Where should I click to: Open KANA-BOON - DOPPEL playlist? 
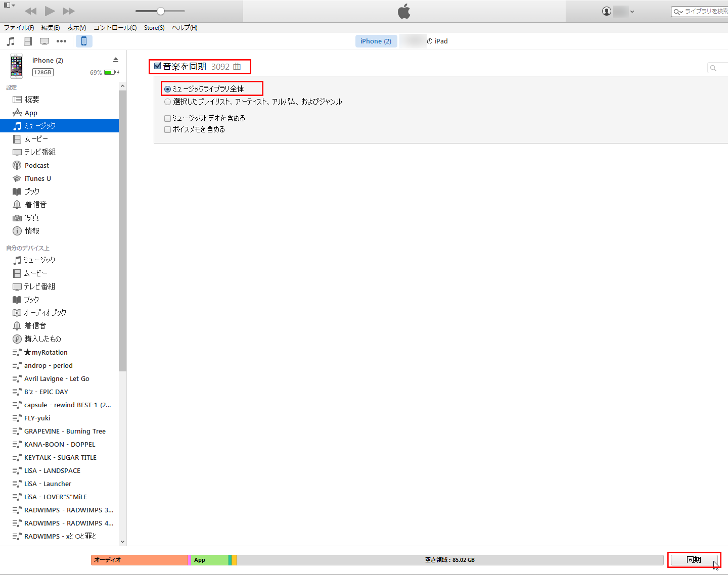[59, 444]
